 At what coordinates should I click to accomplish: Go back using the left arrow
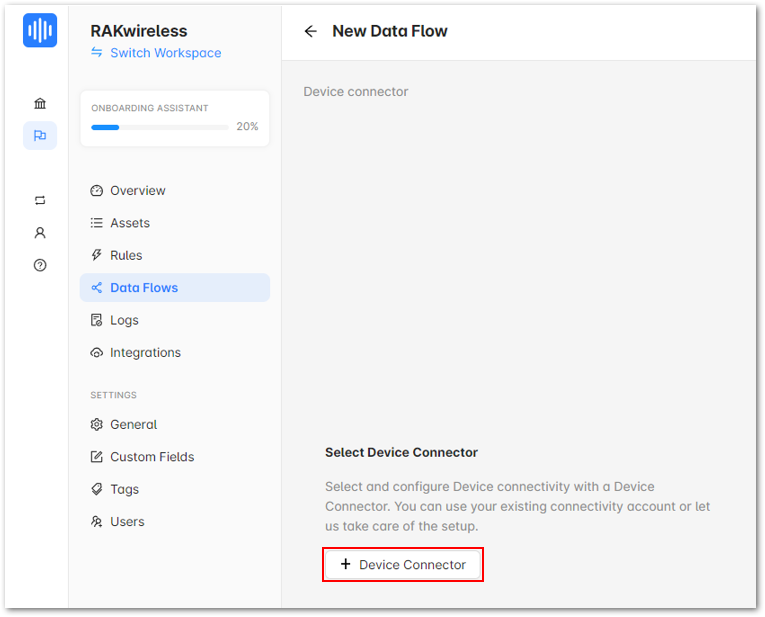tap(311, 32)
